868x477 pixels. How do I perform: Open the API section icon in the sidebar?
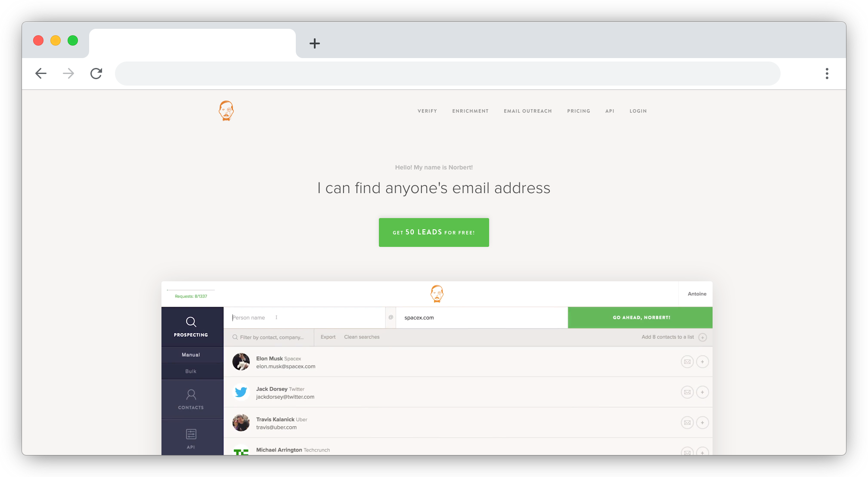click(x=191, y=434)
